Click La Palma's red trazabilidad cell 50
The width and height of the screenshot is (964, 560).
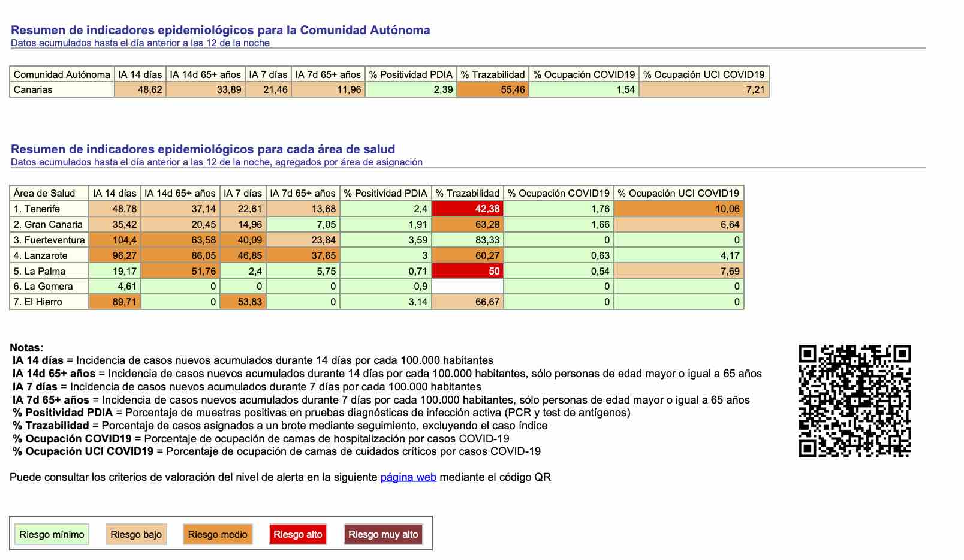coord(467,271)
